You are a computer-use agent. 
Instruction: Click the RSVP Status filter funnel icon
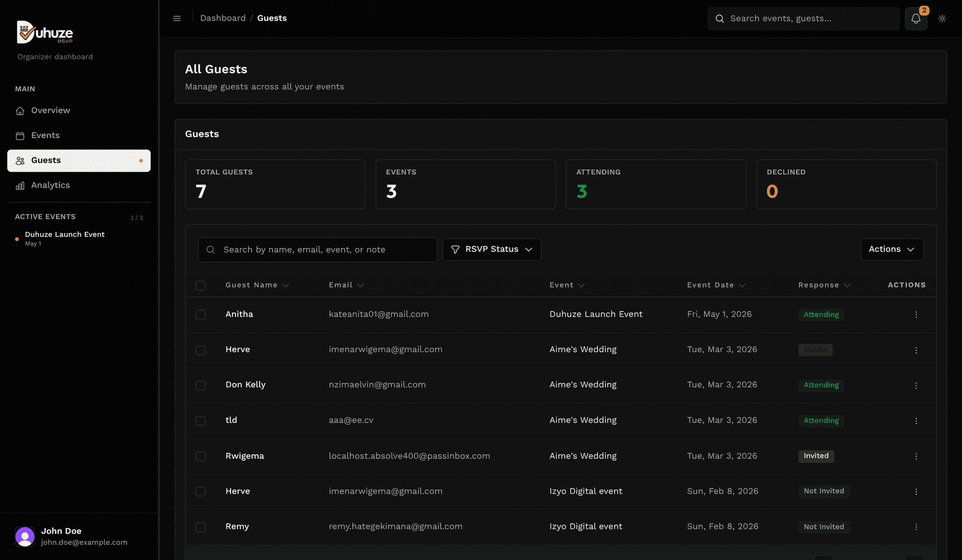point(455,249)
